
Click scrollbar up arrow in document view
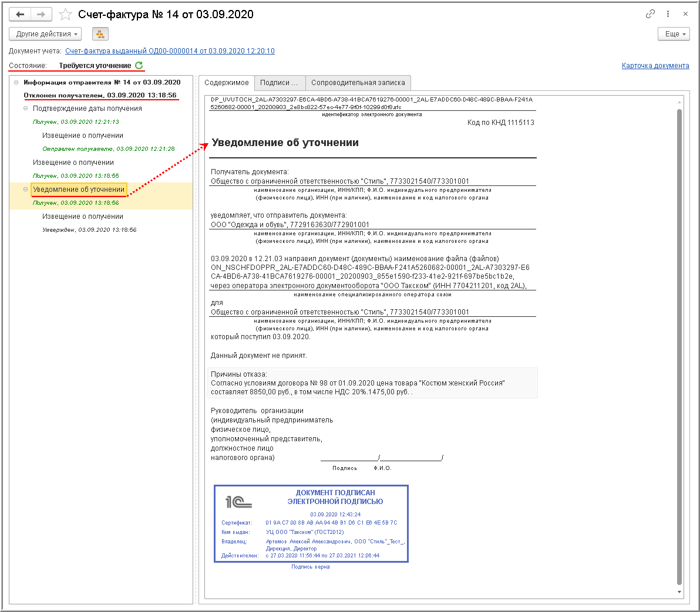click(679, 102)
